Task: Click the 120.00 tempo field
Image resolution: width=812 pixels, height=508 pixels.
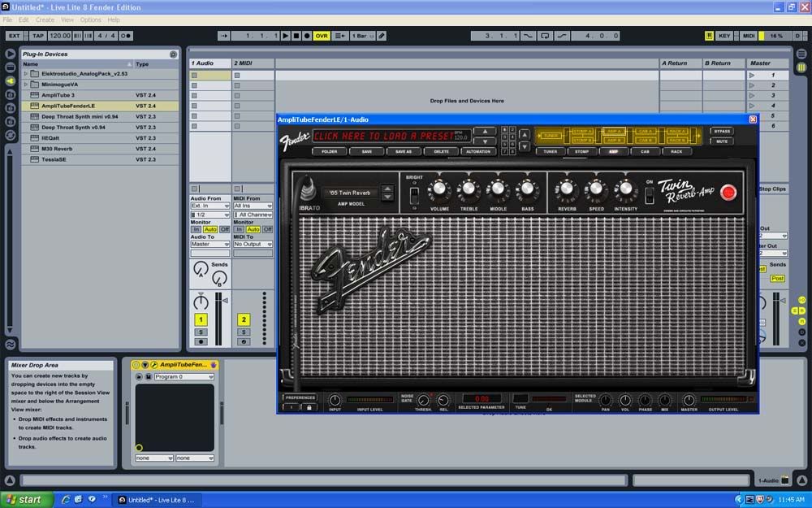Action: [59, 36]
